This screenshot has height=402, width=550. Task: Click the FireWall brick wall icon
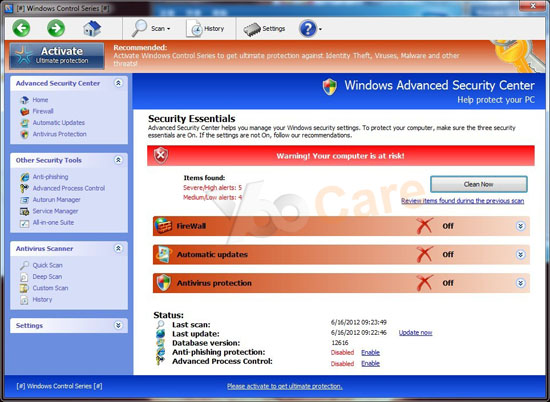click(x=163, y=226)
